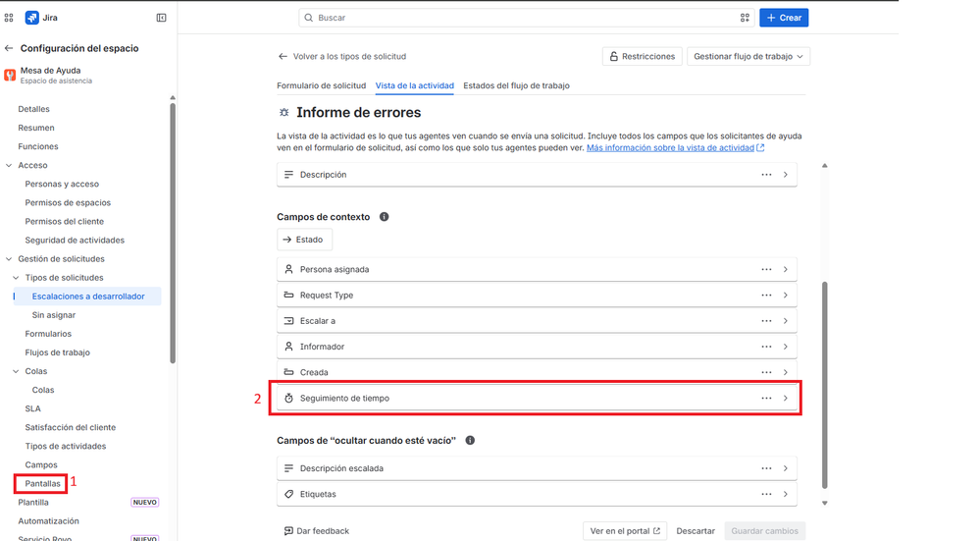The width and height of the screenshot is (980, 541).
Task: Expand the Request Type chevron
Action: tap(786, 296)
